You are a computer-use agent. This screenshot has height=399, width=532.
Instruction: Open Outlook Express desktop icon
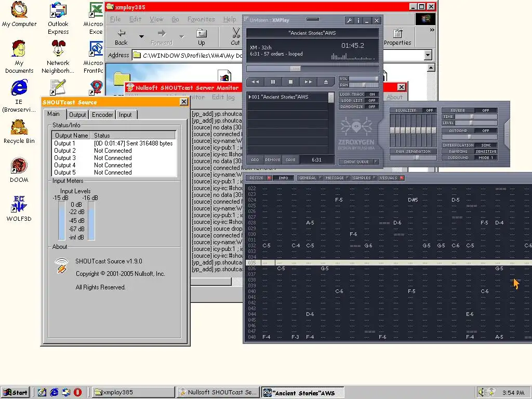(x=58, y=18)
